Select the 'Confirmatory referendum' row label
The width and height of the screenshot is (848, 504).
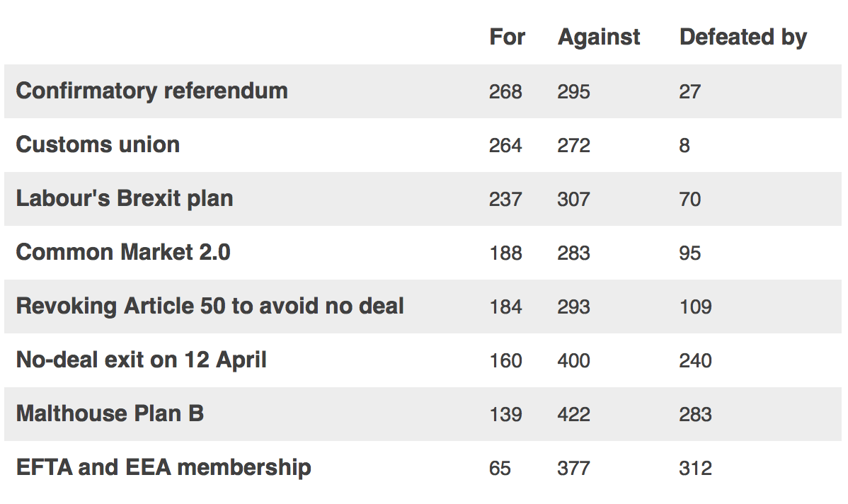click(151, 91)
